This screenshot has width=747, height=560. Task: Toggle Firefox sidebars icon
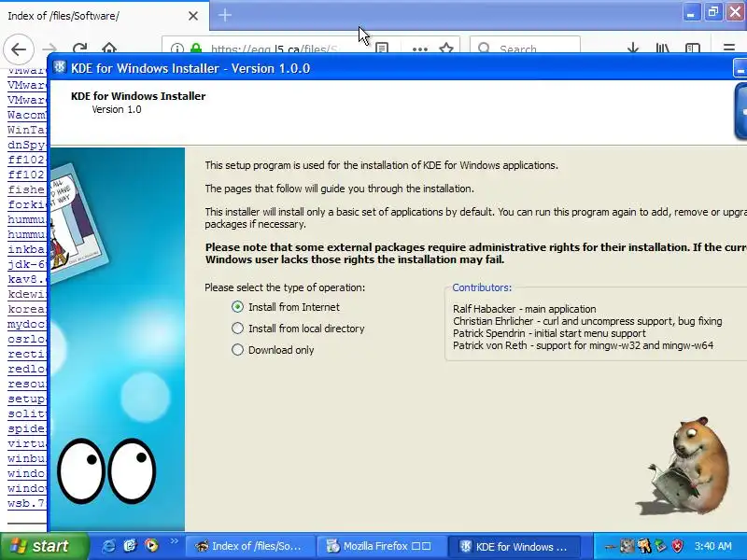pos(693,49)
